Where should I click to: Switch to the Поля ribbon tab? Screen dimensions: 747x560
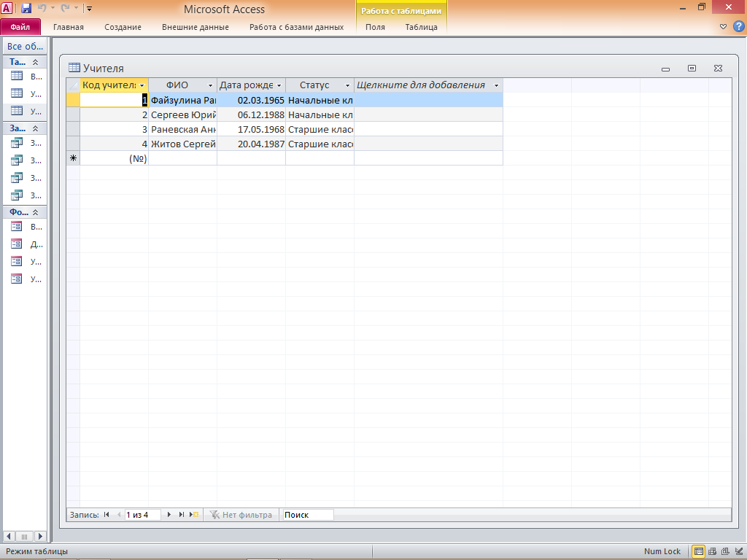coord(376,27)
